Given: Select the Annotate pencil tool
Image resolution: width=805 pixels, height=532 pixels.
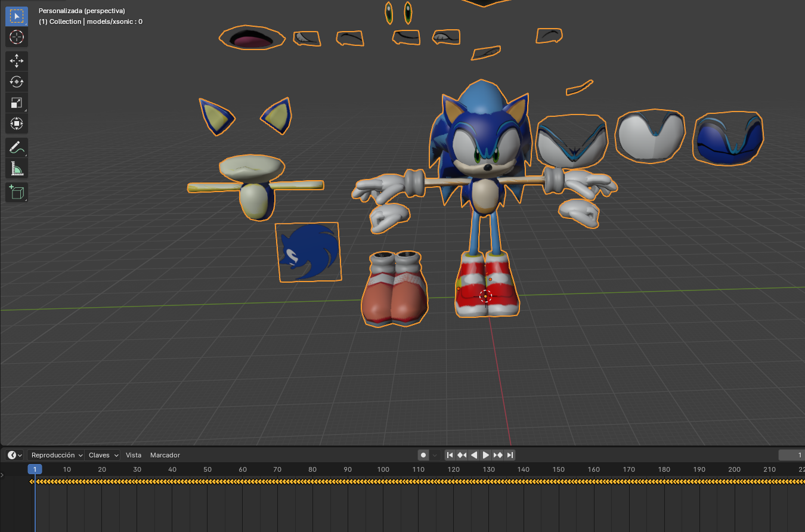Looking at the screenshot, I should pyautogui.click(x=17, y=147).
